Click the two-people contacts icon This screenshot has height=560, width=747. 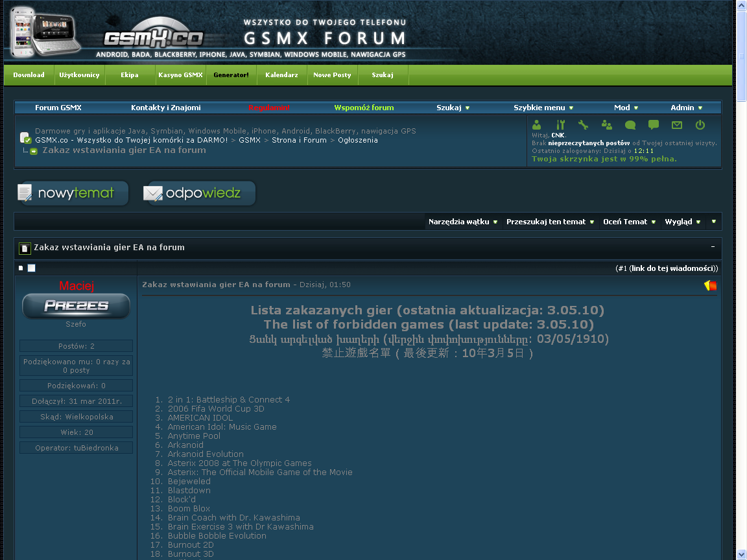[606, 125]
